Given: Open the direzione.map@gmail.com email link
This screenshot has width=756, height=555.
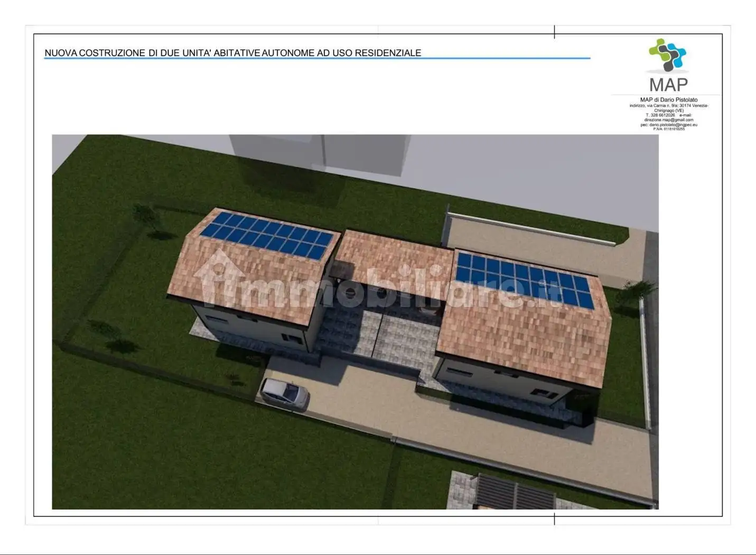Looking at the screenshot, I should pos(668,120).
